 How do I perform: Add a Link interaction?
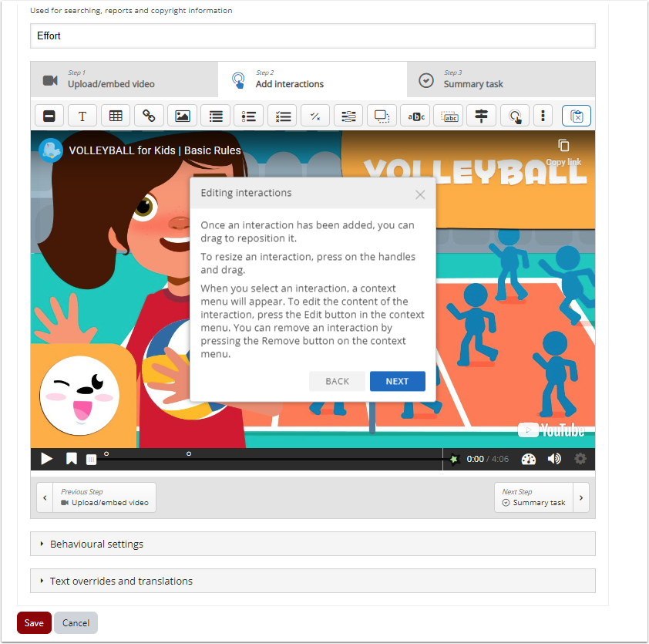[x=149, y=116]
